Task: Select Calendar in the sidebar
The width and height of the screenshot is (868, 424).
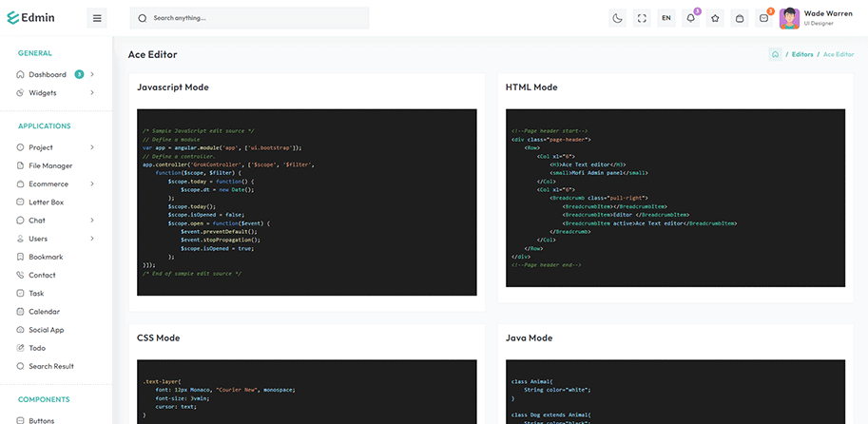Action: pyautogui.click(x=44, y=311)
